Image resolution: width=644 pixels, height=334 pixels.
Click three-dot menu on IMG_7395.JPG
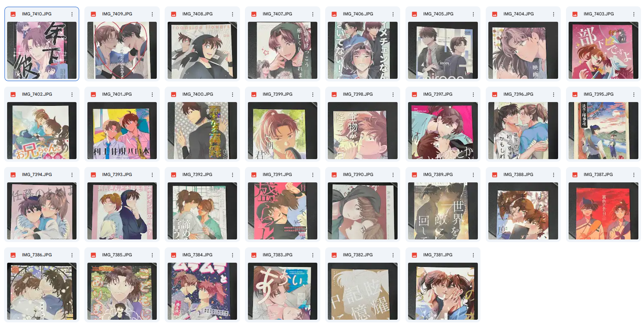click(x=634, y=95)
